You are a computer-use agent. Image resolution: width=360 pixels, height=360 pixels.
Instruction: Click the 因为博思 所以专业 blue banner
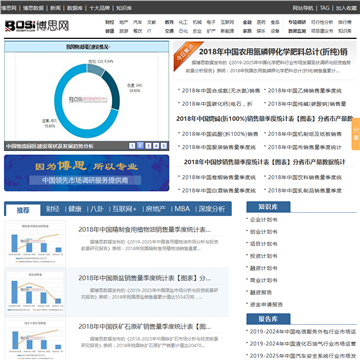click(87, 173)
